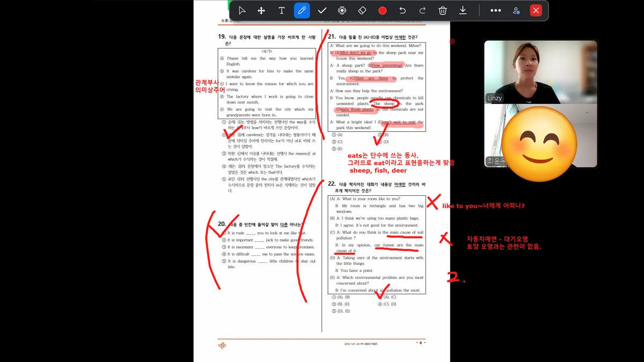Activate the pen draw tool
Viewport: 644px width, 362px height.
coord(302,11)
